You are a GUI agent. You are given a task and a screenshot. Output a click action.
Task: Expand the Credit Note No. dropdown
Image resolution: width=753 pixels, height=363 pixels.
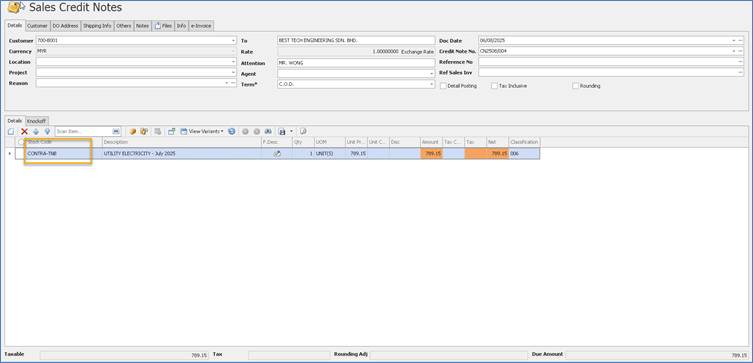734,51
